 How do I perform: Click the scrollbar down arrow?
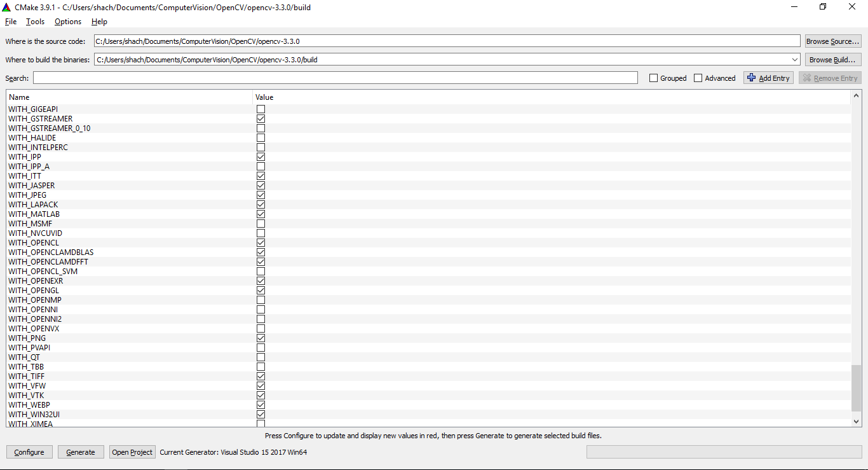856,421
